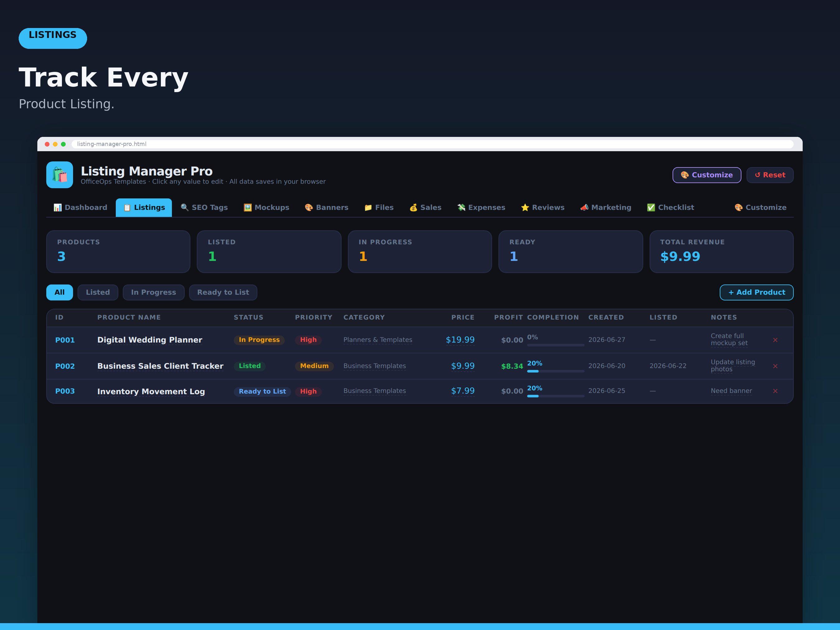Go to the Banners tab
This screenshot has width=840, height=630.
click(x=327, y=207)
